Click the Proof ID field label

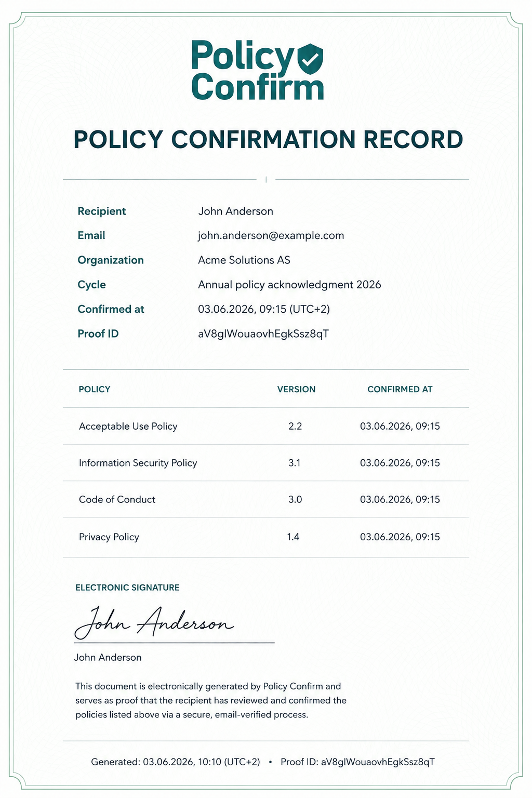point(98,334)
